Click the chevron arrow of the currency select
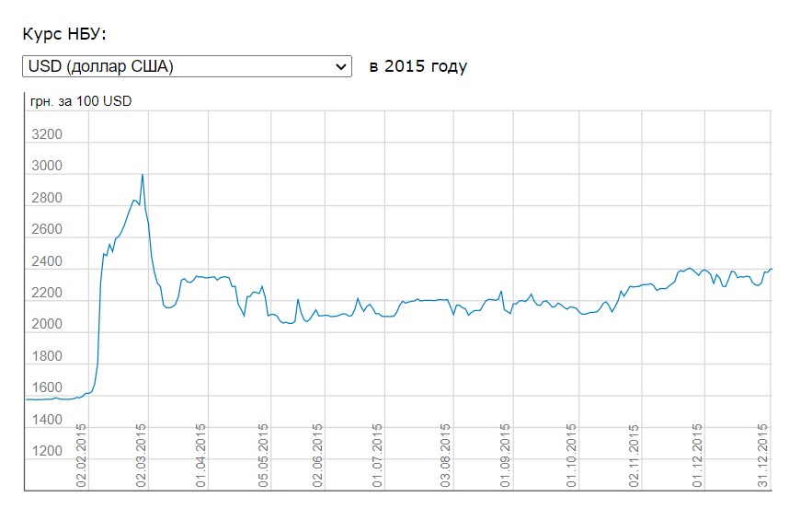Viewport: 812px width, 520px height. [341, 66]
